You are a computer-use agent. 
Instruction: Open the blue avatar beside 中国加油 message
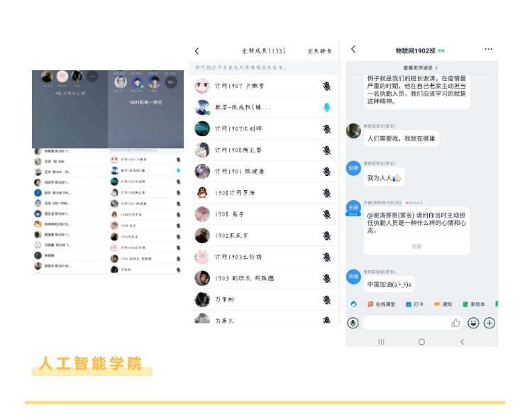(353, 277)
